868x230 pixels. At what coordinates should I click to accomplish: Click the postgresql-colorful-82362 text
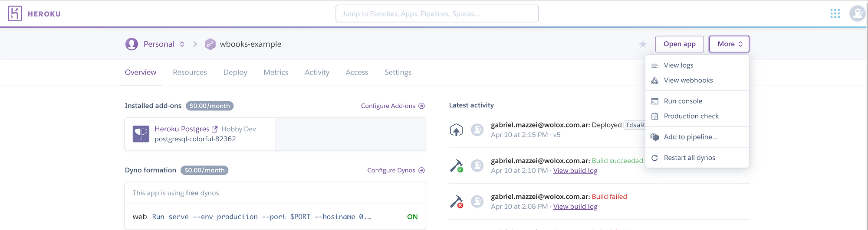click(195, 139)
